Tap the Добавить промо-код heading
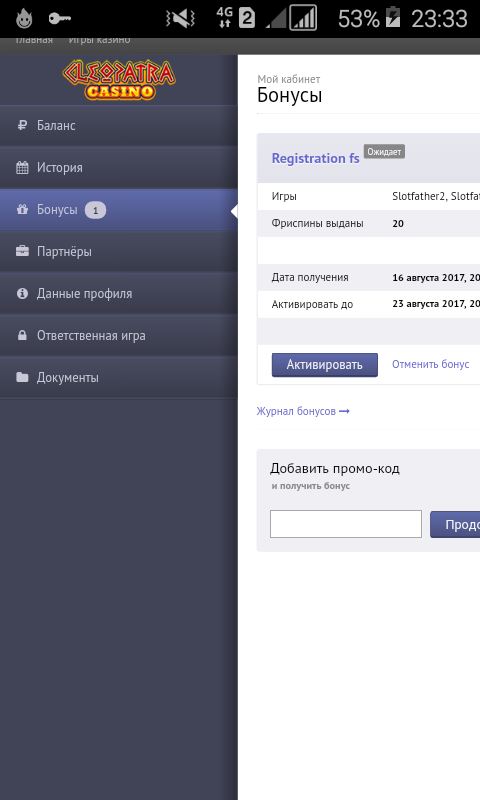Image resolution: width=480 pixels, height=800 pixels. point(335,468)
